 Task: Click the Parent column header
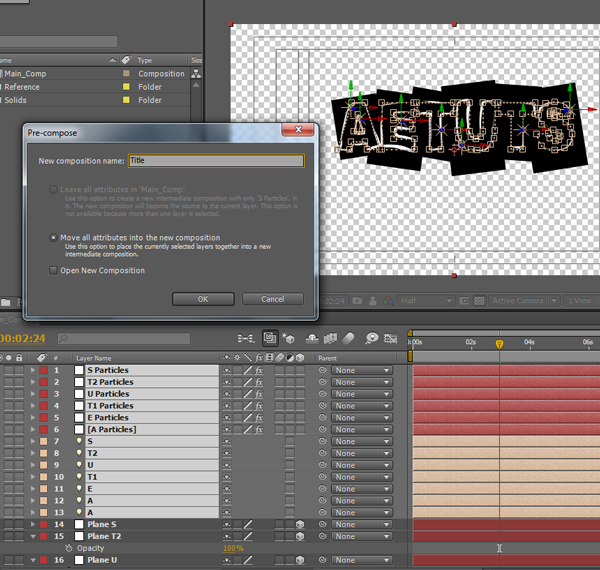coord(328,358)
